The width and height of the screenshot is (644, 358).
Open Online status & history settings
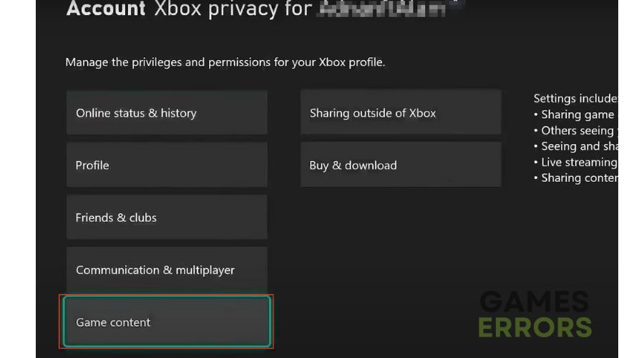(167, 112)
